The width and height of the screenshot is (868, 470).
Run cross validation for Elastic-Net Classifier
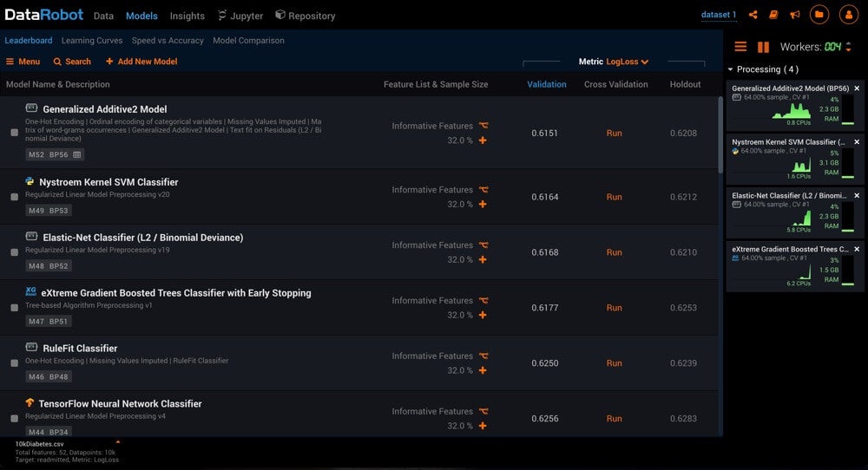coord(614,252)
